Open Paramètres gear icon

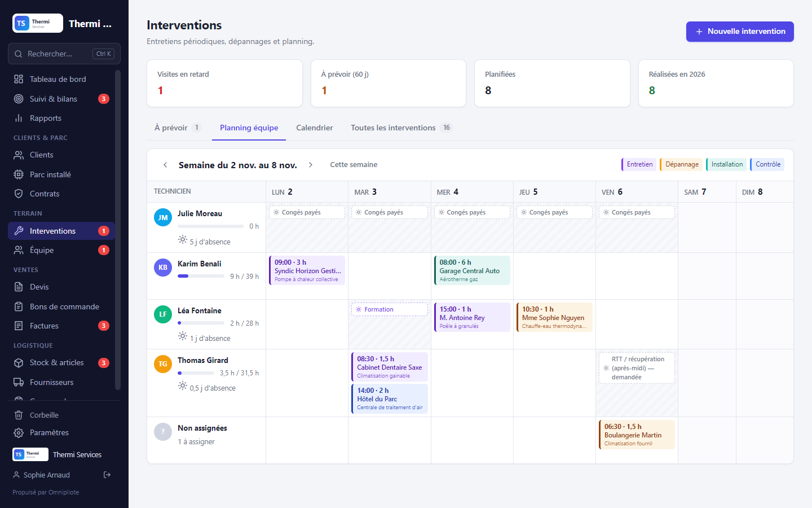point(19,432)
